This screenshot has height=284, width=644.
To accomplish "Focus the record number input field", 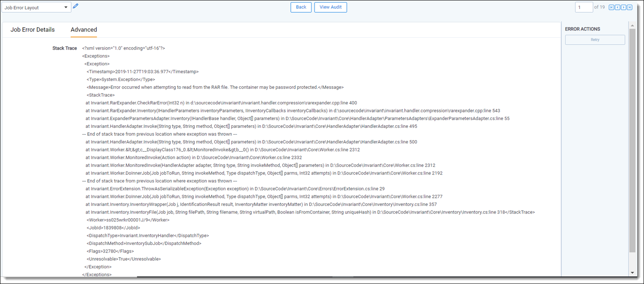I will pyautogui.click(x=584, y=7).
